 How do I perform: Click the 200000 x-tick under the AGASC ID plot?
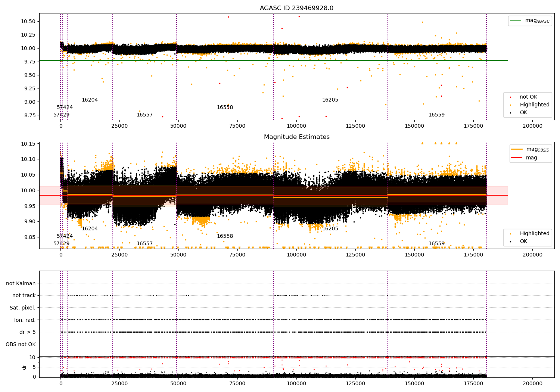[532, 126]
